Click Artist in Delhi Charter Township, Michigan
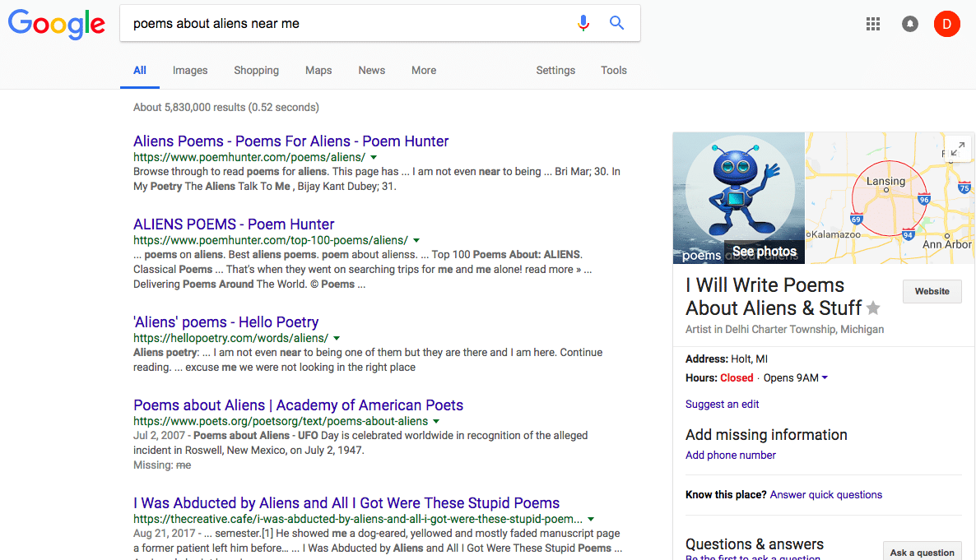 pyautogui.click(x=784, y=329)
